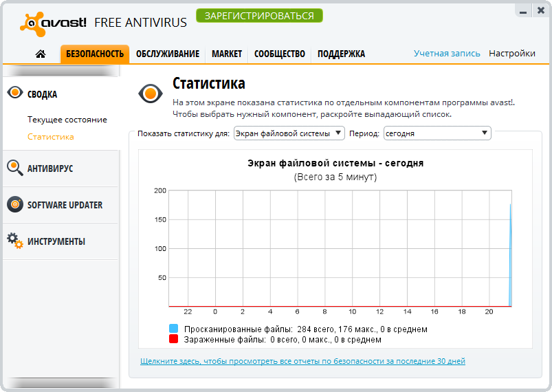Open the Поддержка tab
Viewport: 552px width, 392px height.
[x=341, y=54]
